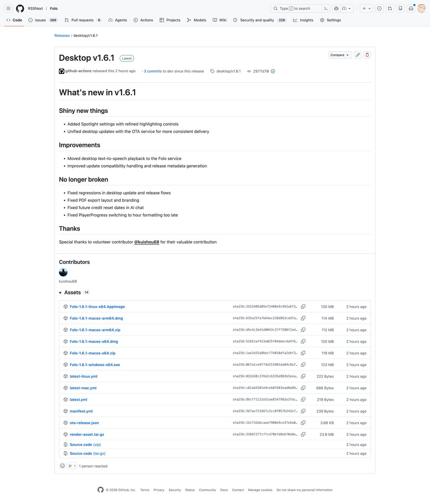Open your repositories from header icon

point(400,8)
